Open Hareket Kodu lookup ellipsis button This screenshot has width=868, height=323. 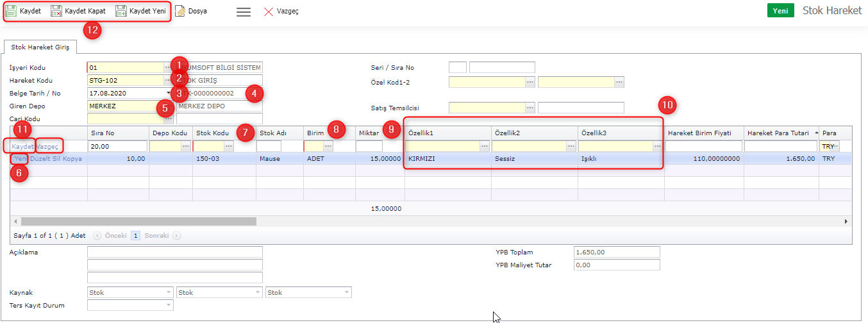click(168, 80)
